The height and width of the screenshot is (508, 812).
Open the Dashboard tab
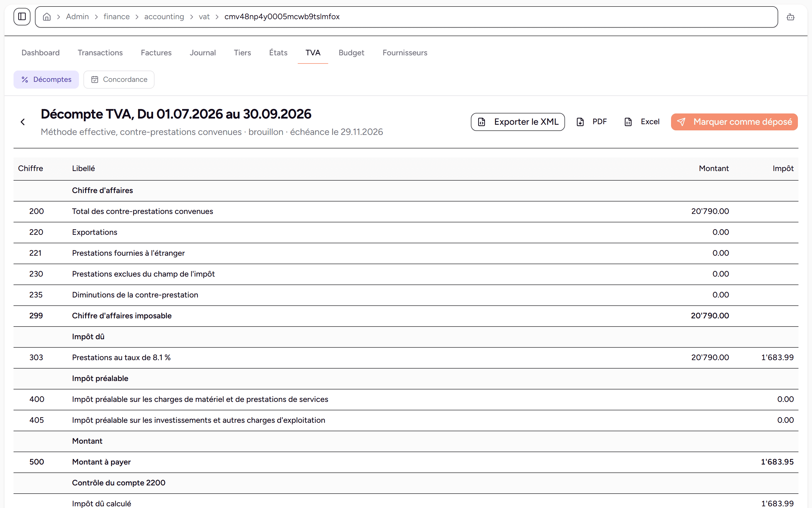(41, 53)
